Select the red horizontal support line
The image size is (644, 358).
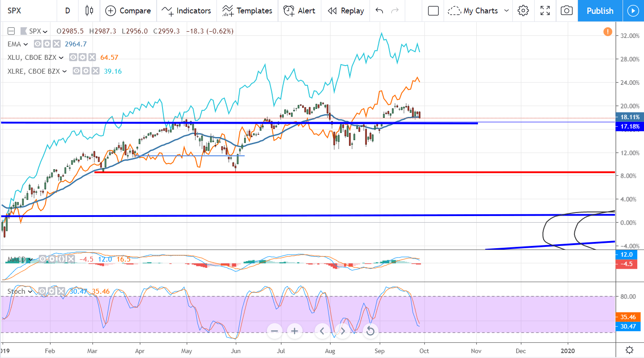[355, 172]
